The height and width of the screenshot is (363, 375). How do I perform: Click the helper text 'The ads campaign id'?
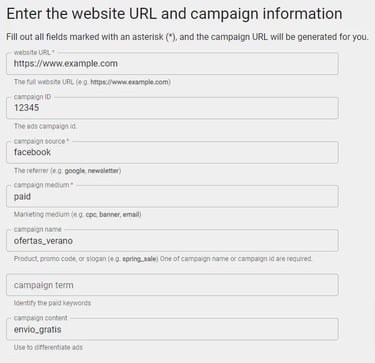(45, 126)
